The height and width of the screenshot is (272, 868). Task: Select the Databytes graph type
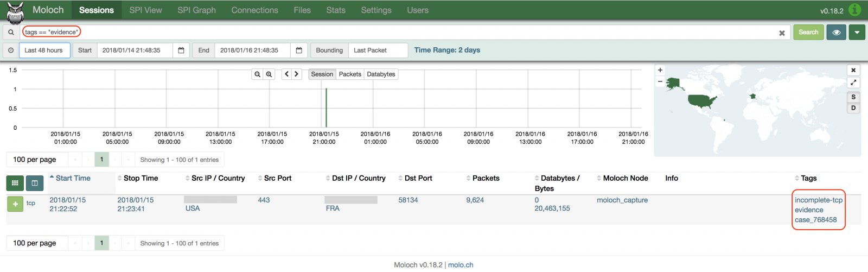[x=381, y=74]
